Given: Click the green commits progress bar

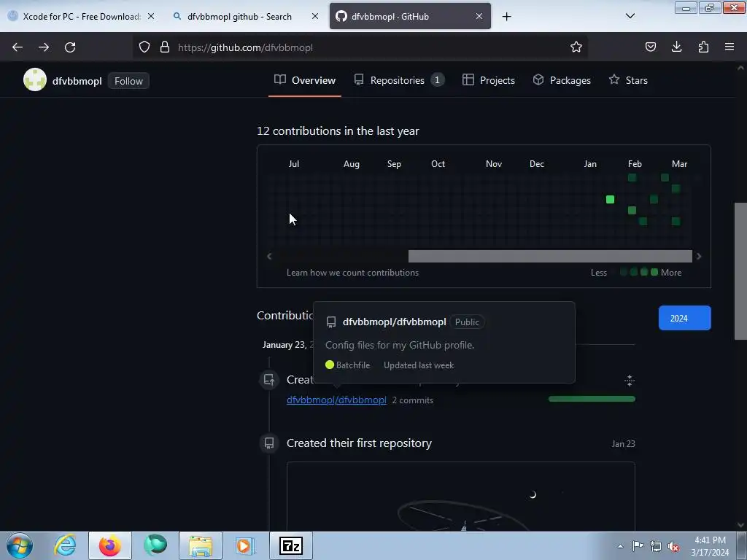Looking at the screenshot, I should (x=592, y=399).
